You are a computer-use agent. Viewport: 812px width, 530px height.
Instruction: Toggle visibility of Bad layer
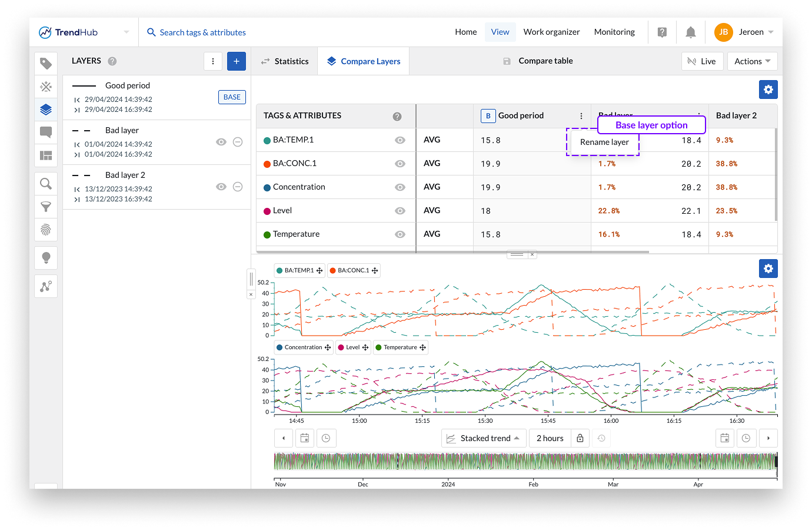pyautogui.click(x=221, y=142)
